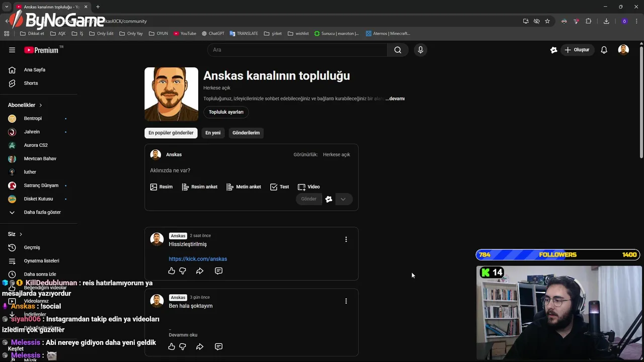644x362 pixels.
Task: Share the Hissizleştirilmiş post
Action: coord(200,271)
